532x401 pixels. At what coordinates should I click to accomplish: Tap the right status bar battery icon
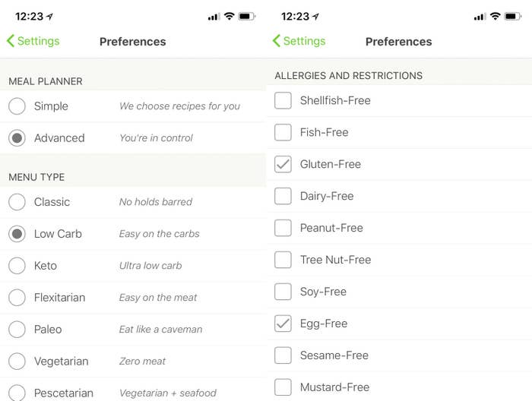pyautogui.click(x=513, y=16)
